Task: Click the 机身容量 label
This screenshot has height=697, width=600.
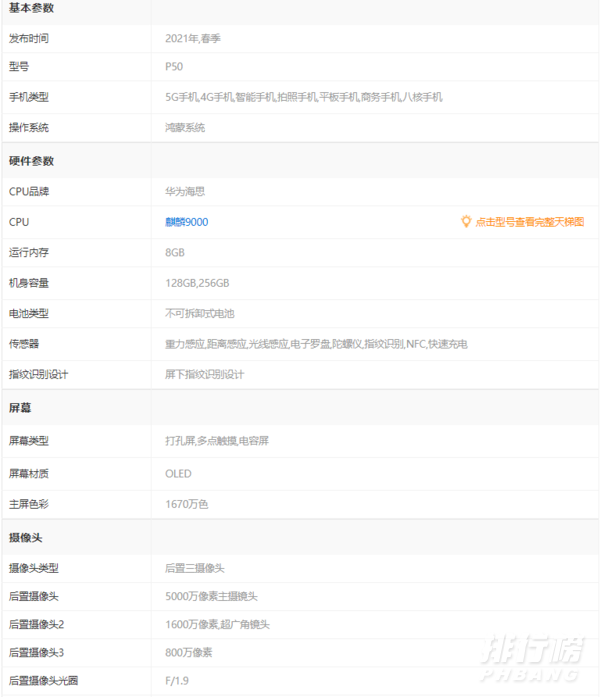Action: pyautogui.click(x=29, y=283)
